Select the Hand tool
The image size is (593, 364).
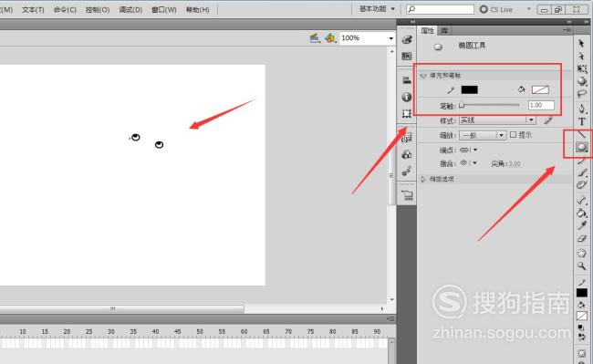tap(582, 253)
